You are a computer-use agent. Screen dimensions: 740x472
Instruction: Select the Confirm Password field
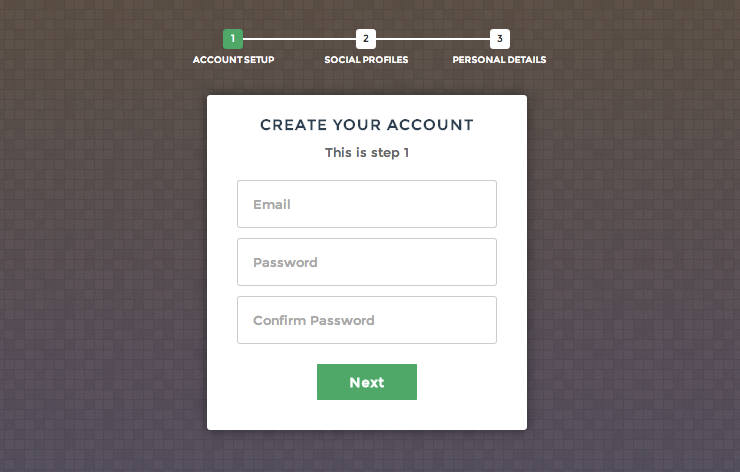(367, 320)
